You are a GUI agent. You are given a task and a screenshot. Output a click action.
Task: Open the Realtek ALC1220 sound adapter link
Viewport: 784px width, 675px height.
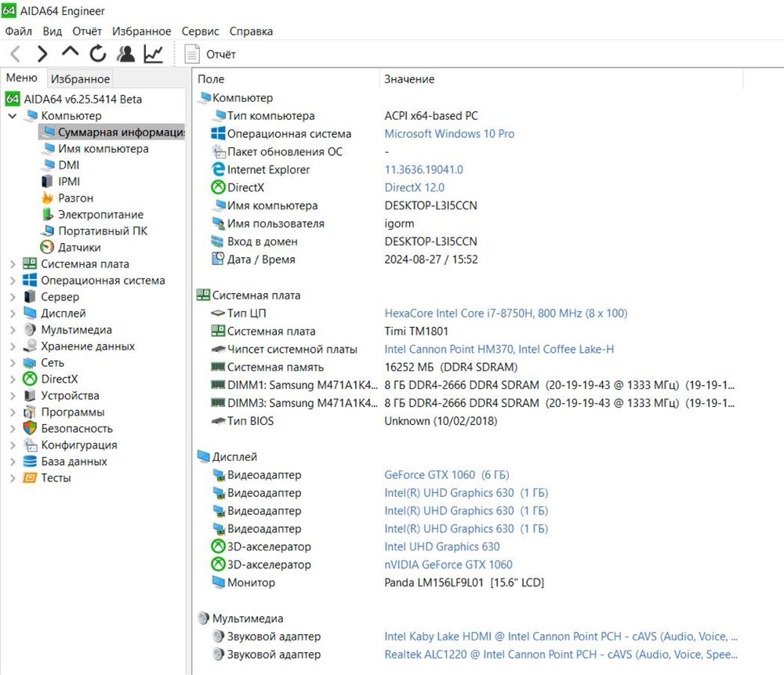561,655
